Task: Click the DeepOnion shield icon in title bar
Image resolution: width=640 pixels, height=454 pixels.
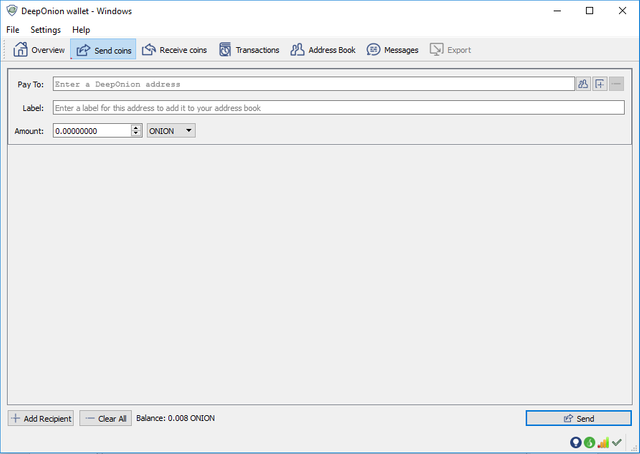Action: [x=12, y=11]
